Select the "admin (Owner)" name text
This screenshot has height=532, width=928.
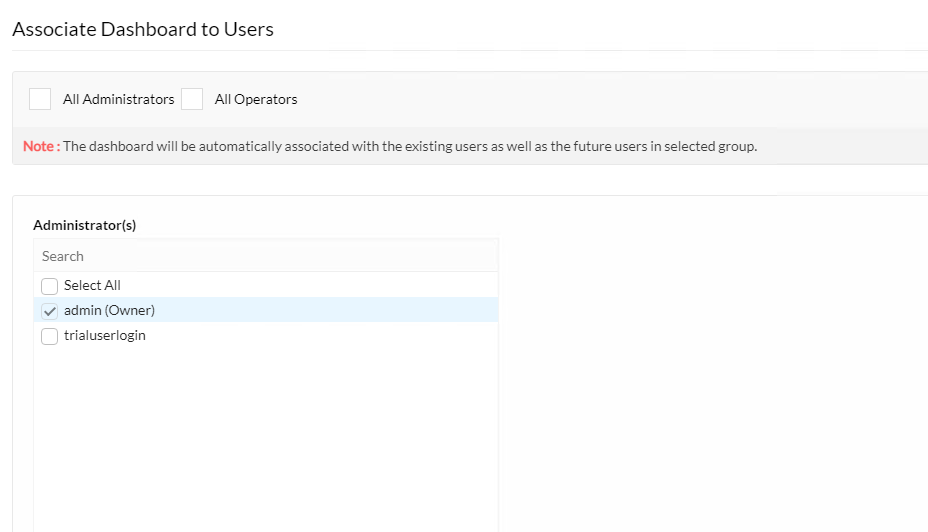pyautogui.click(x=109, y=310)
